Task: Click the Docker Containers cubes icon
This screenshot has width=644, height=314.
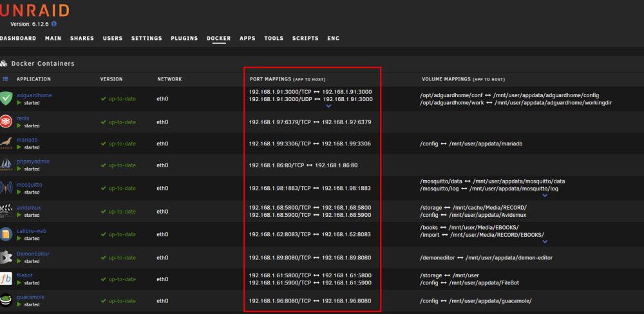Action: [4, 64]
